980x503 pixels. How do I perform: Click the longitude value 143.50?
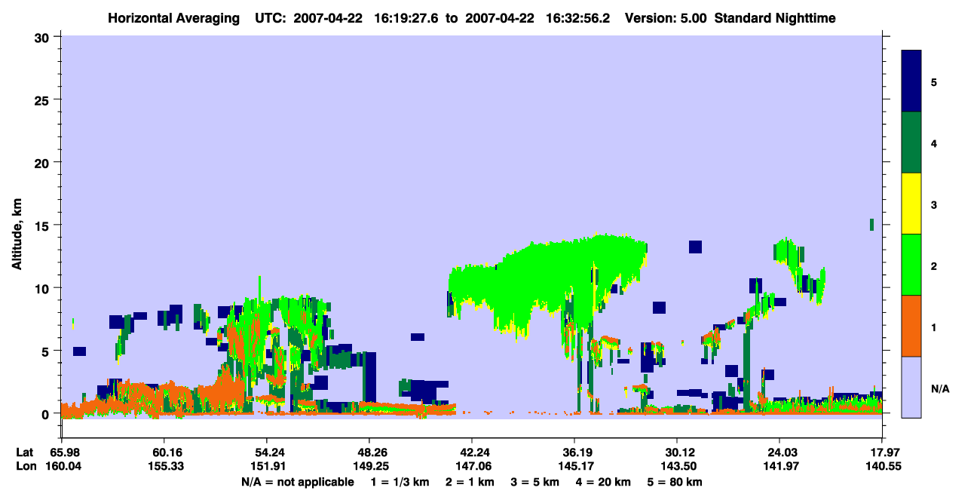pos(677,466)
